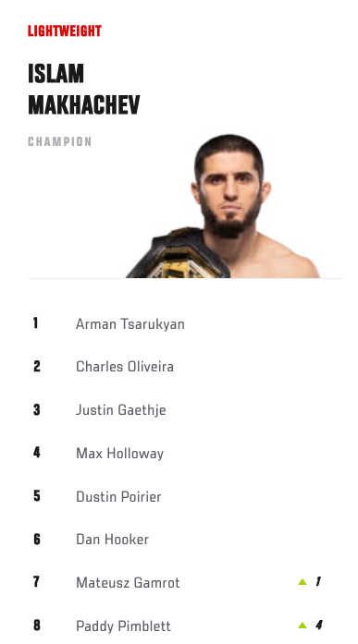Open Arman Tsarukyan's profile
Screen dimensions: 358x644
click(130, 324)
